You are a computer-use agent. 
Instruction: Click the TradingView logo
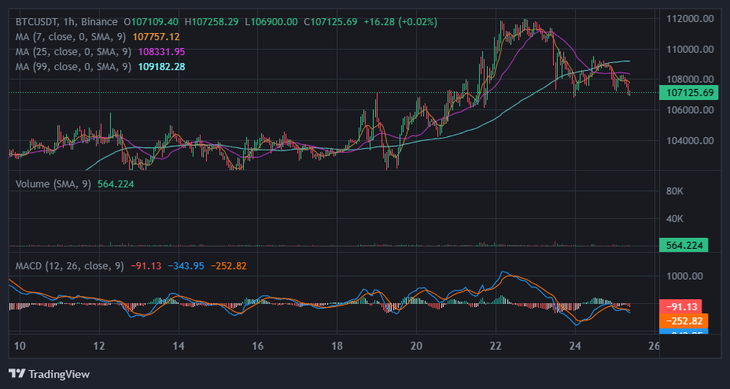(49, 374)
